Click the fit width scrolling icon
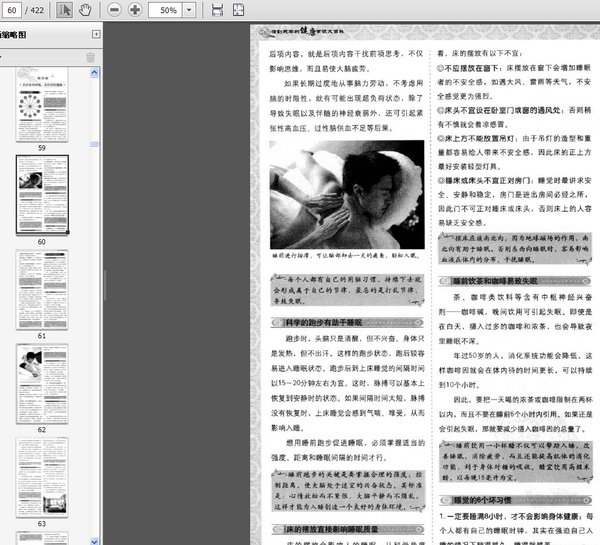The image size is (600, 545). coord(217,10)
